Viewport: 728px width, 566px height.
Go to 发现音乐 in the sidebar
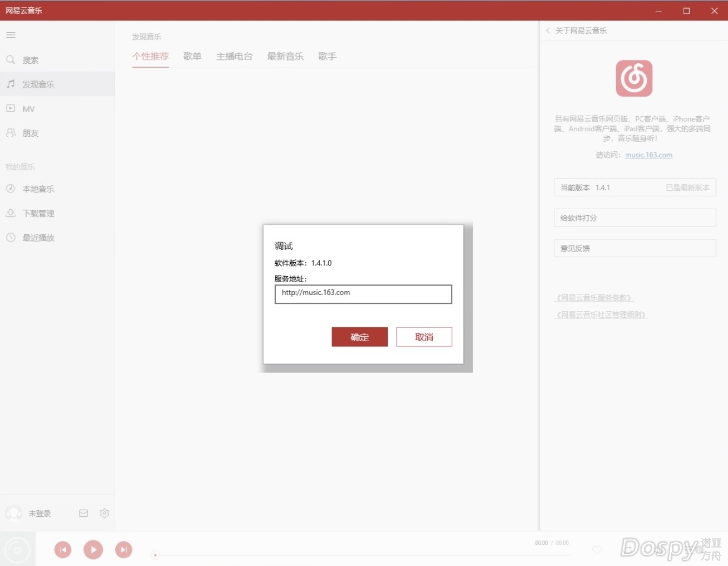pos(57,84)
